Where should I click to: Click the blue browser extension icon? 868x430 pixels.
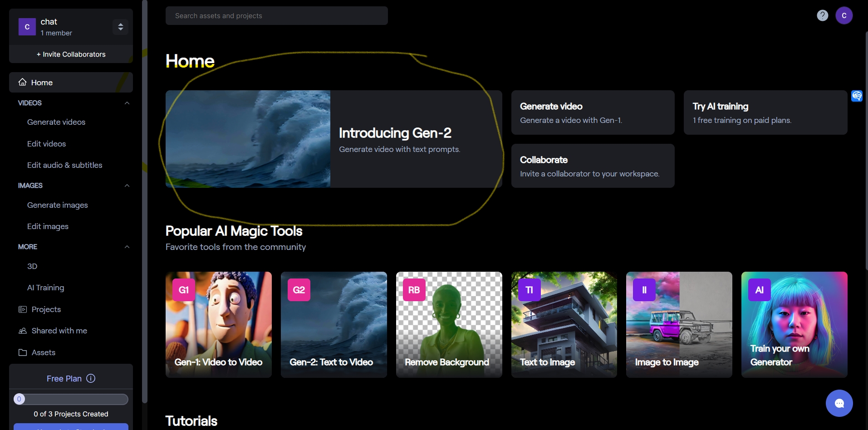tap(857, 96)
